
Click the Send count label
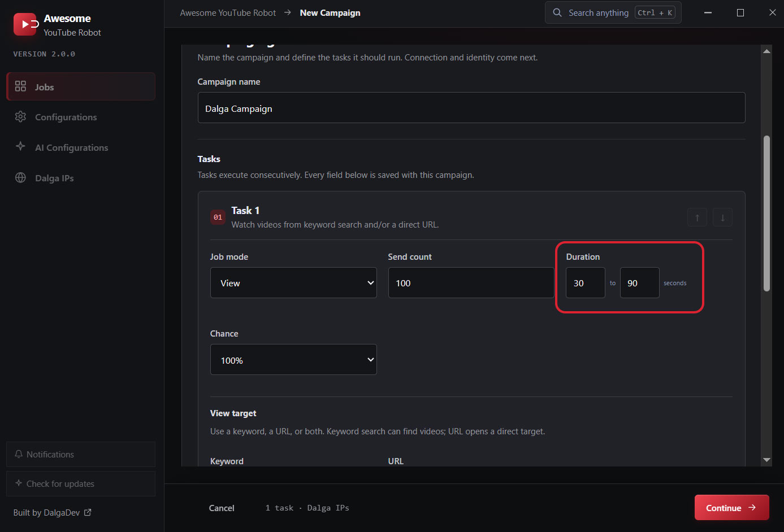(410, 257)
